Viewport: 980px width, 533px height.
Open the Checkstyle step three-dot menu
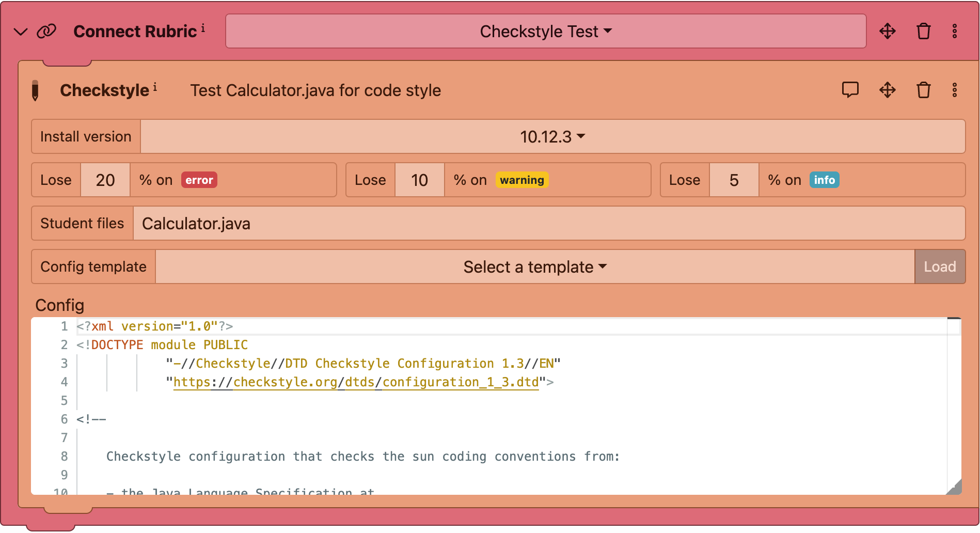tap(954, 90)
